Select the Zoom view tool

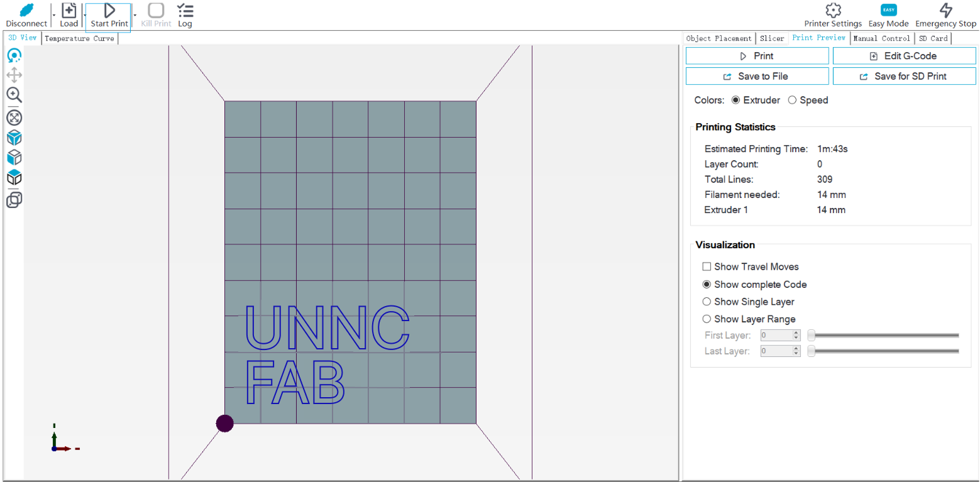pyautogui.click(x=14, y=95)
